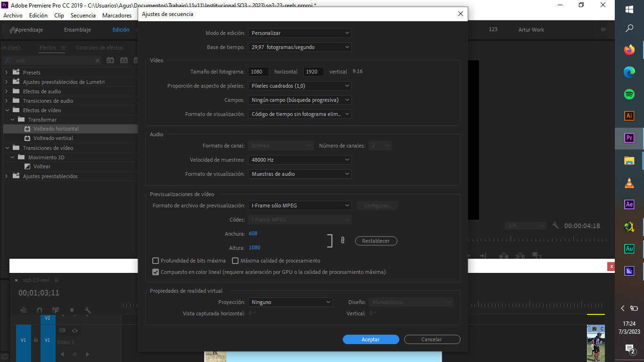Open the timeline settings wrench menu
644x362 pixels.
pos(88,310)
